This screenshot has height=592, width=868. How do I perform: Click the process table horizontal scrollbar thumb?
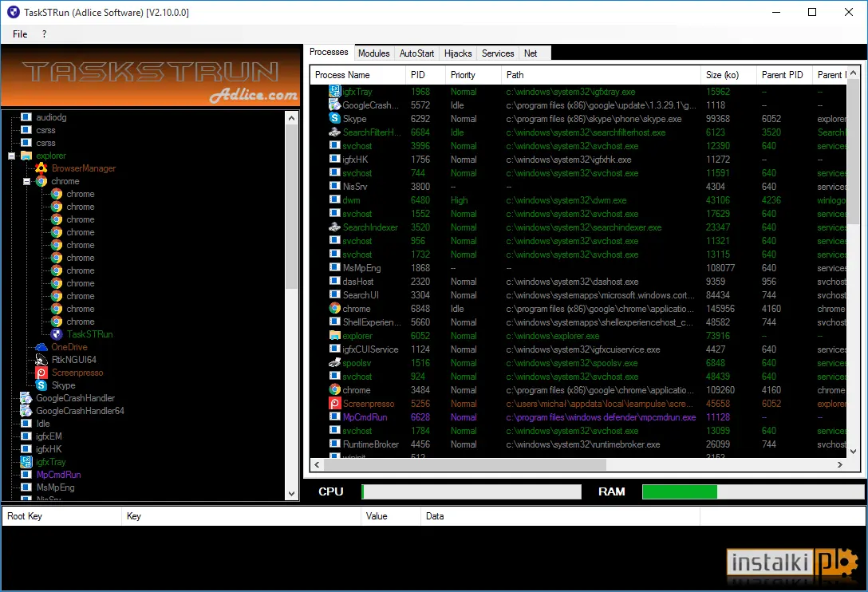pyautogui.click(x=464, y=464)
